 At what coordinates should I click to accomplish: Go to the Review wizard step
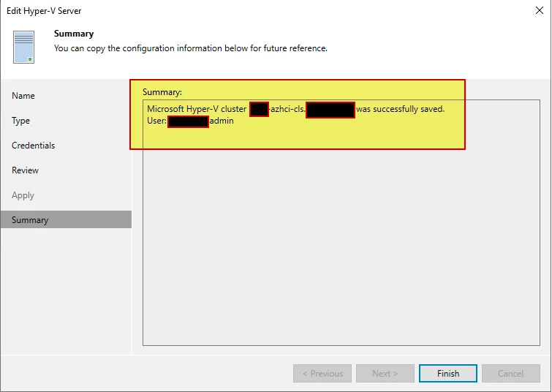(25, 170)
